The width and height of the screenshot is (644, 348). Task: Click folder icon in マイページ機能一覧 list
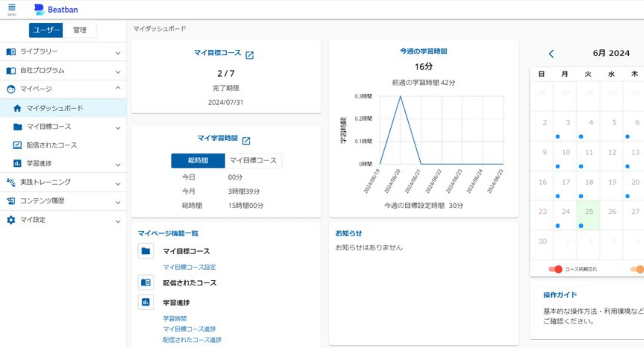coord(146,251)
